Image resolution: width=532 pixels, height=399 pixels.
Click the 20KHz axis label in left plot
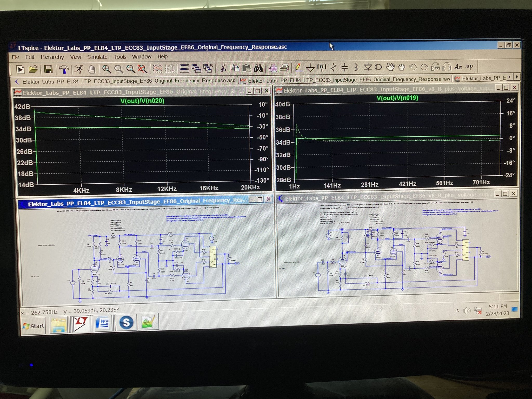pos(250,187)
